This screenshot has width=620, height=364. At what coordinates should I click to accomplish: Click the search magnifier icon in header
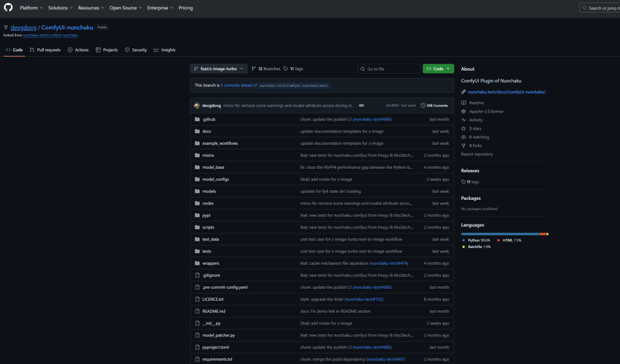(x=584, y=7)
